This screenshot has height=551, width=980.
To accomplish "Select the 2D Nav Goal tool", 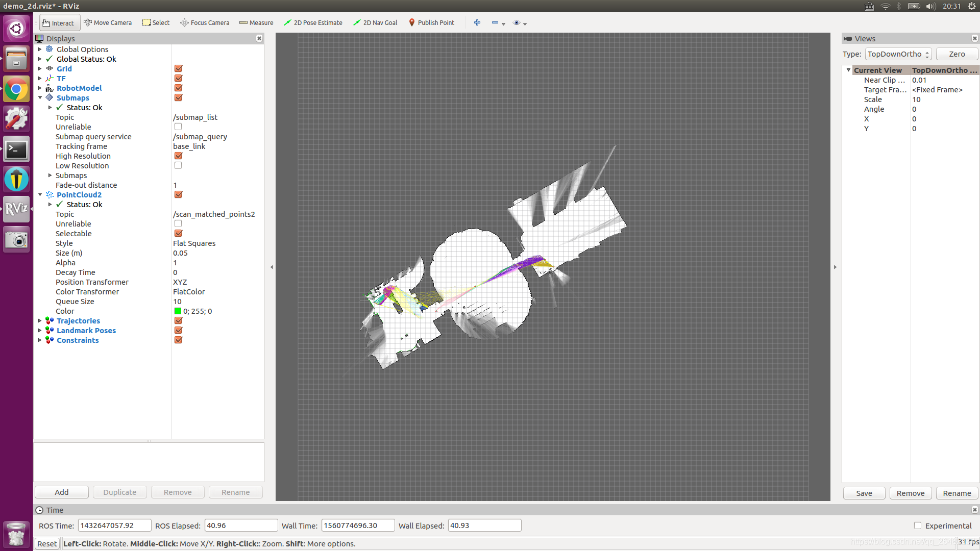I will click(x=375, y=22).
